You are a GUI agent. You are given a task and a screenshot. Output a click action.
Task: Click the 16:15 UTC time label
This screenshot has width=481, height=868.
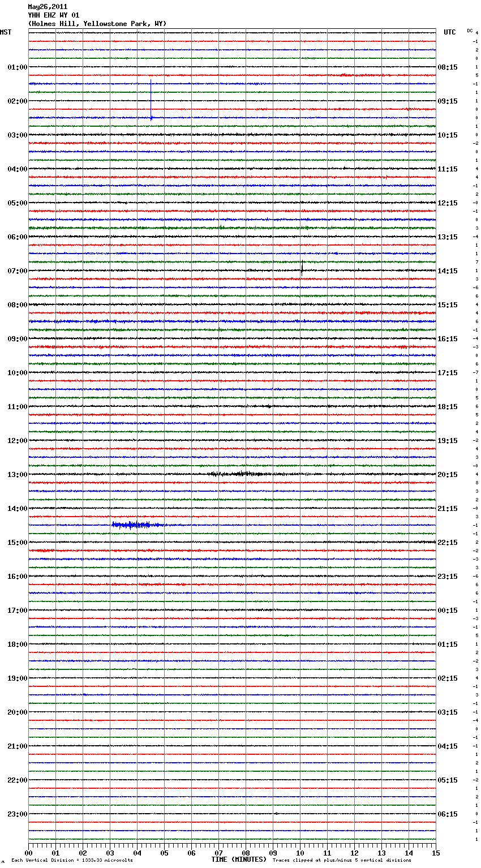[448, 339]
